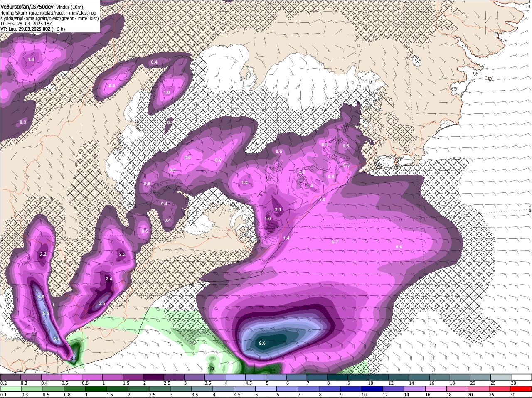Click the 6.4 value inside the blue band
Viewport: 532px width, 398px height.
coord(57,339)
